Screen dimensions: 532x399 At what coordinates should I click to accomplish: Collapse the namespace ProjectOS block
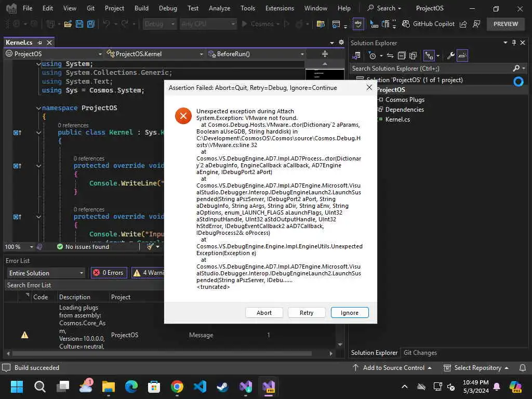coord(38,108)
